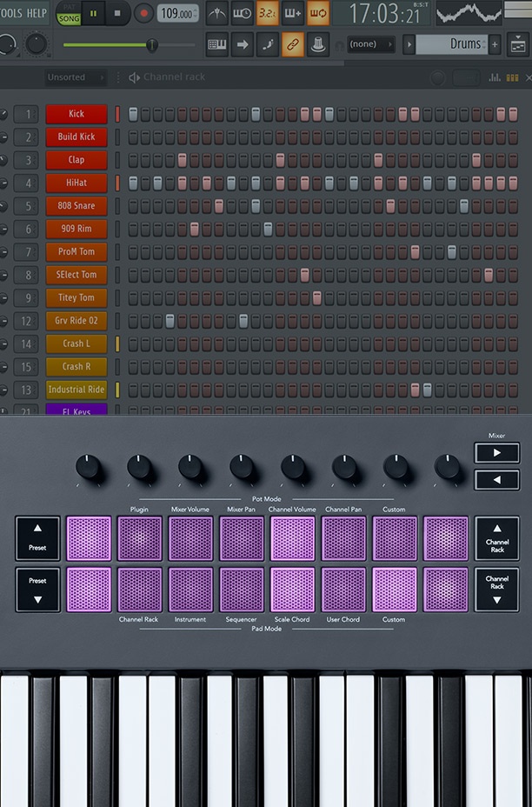Add new pattern with plus button
Viewport: 532px width, 807px height.
click(495, 44)
